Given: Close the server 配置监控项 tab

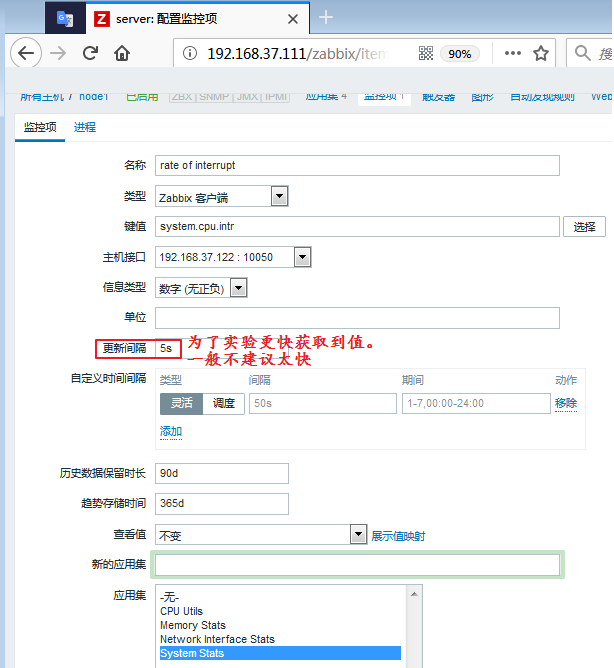Looking at the screenshot, I should click(x=290, y=18).
